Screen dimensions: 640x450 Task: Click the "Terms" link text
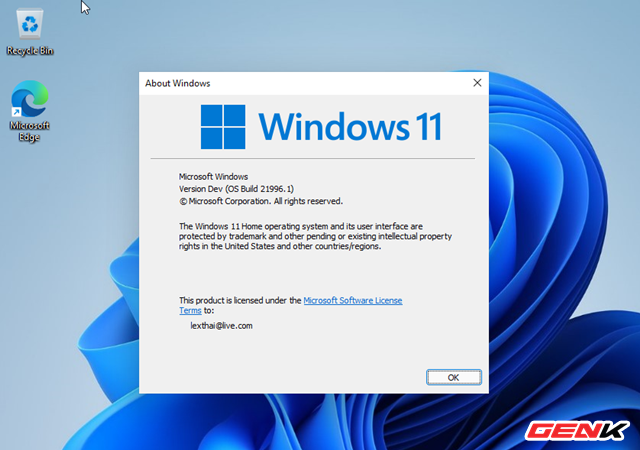pos(190,311)
